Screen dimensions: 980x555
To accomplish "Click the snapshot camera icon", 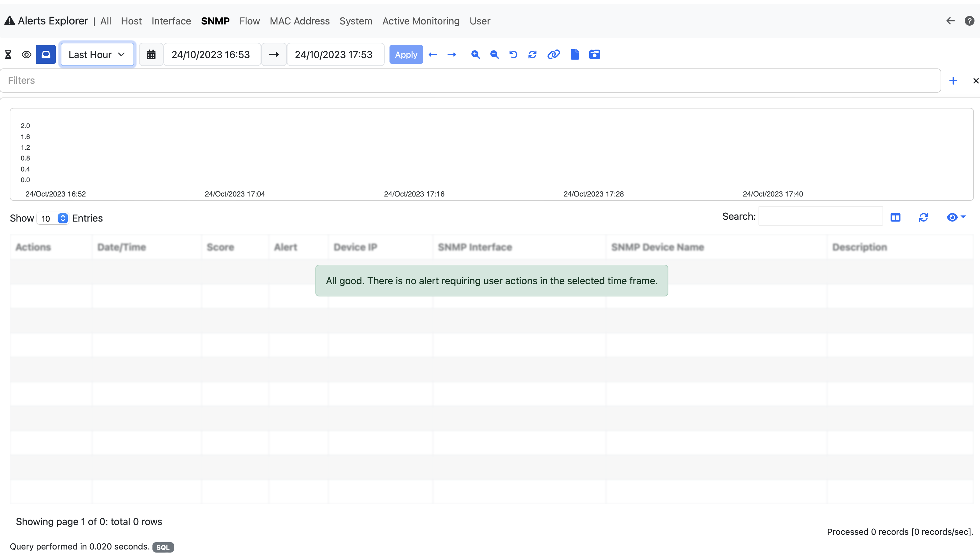I will pos(594,54).
